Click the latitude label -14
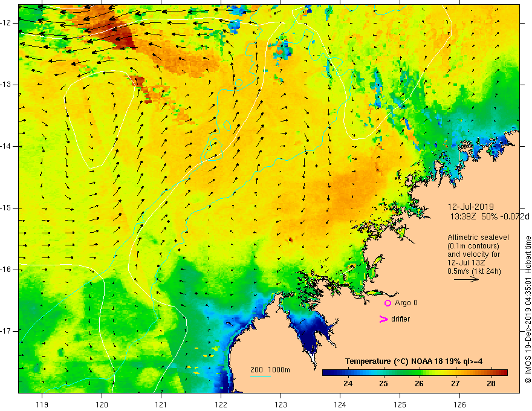 6,146
